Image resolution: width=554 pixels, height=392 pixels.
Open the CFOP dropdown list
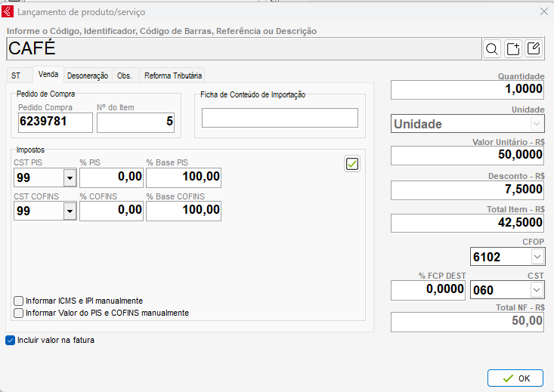[536, 257]
